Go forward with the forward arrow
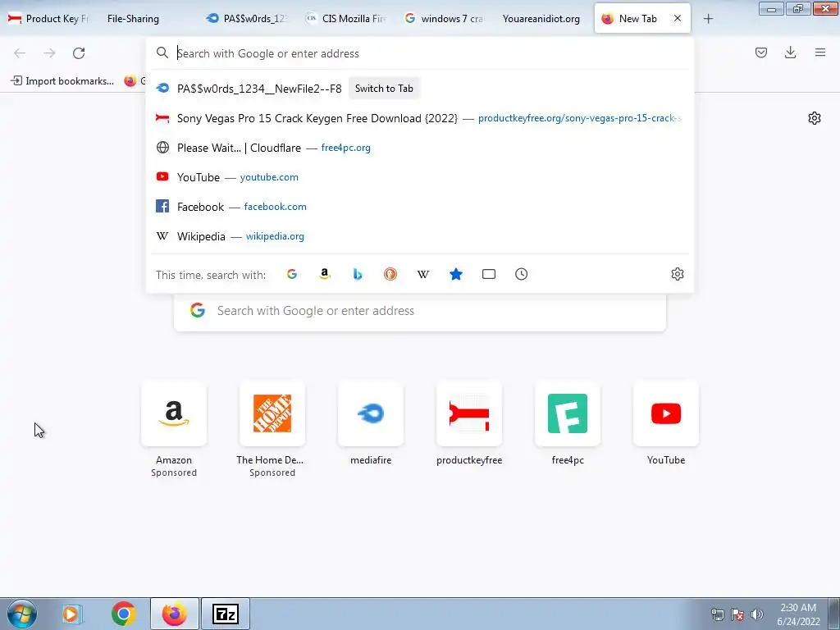 point(49,53)
